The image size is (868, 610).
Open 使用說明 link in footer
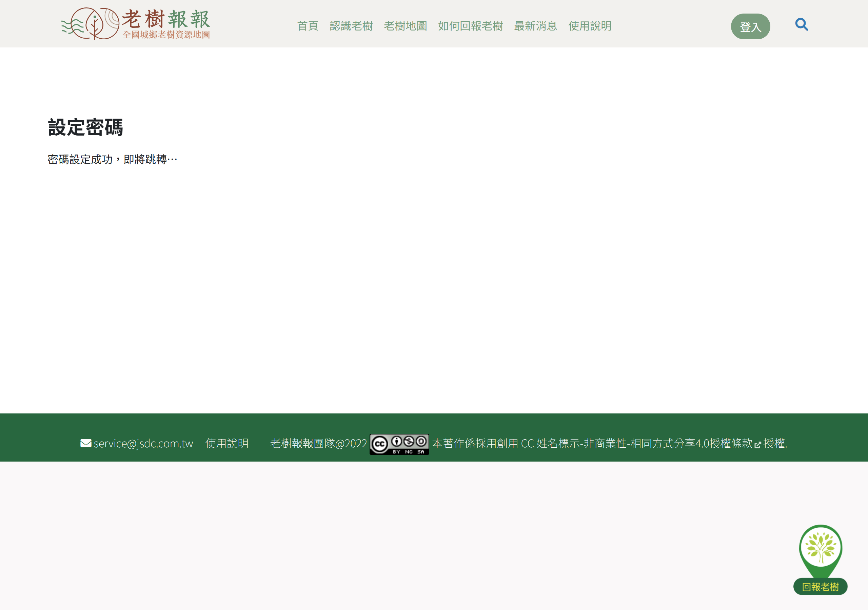[227, 443]
